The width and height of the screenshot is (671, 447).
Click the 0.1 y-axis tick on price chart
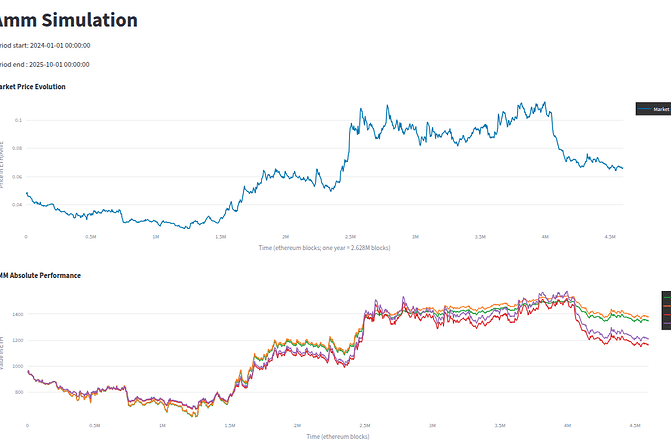pos(17,120)
